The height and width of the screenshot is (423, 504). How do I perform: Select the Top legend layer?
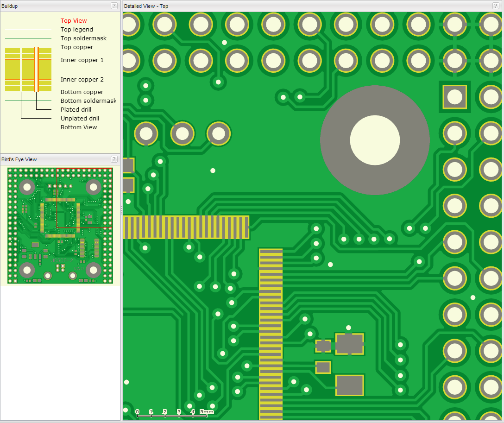point(77,29)
